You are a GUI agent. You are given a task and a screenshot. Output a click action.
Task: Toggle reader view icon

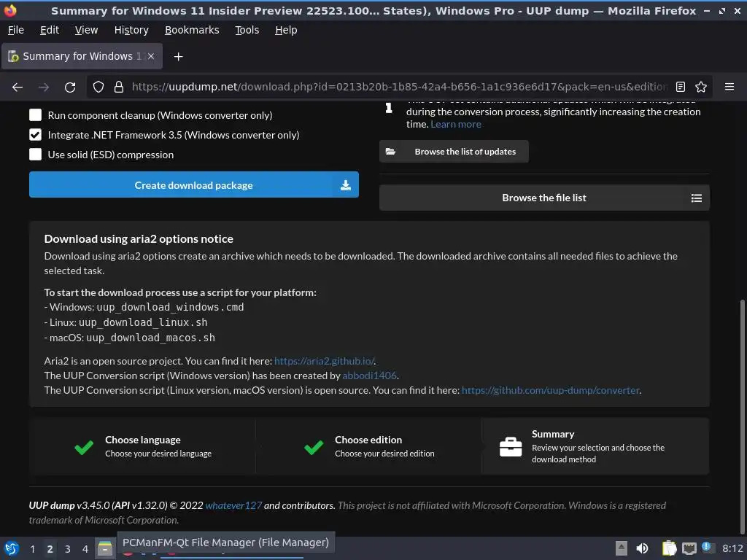(681, 87)
